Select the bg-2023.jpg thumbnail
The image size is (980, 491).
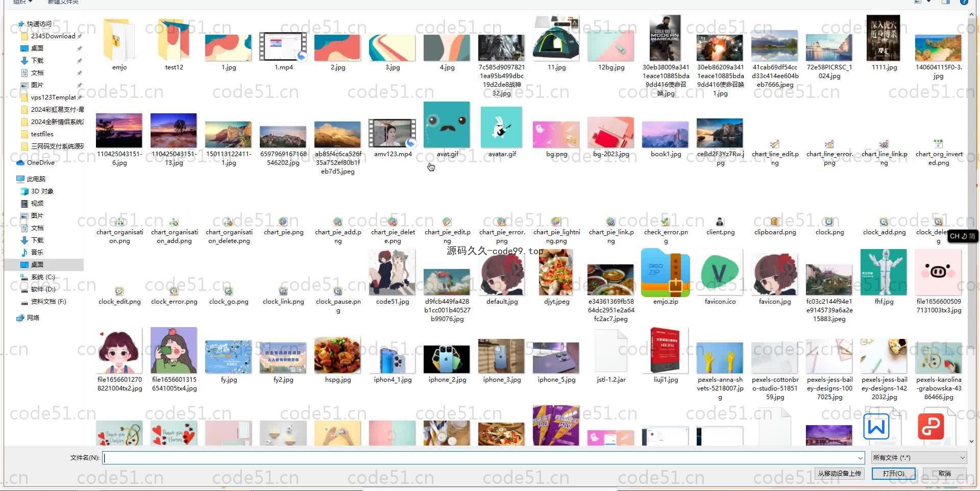pos(611,133)
